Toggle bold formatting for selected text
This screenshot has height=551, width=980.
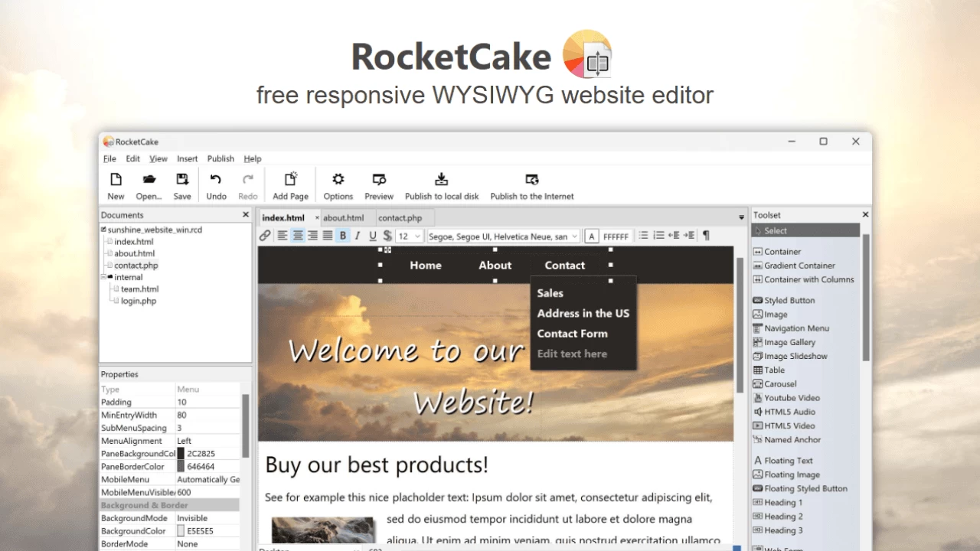[x=343, y=236]
